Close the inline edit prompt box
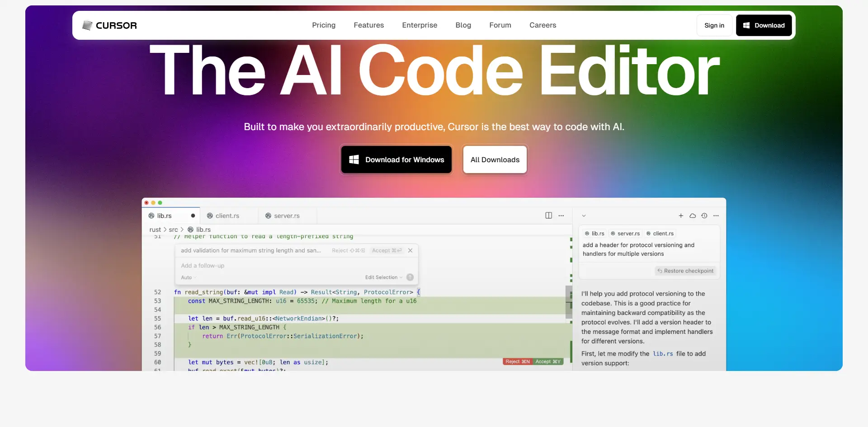 coord(410,250)
